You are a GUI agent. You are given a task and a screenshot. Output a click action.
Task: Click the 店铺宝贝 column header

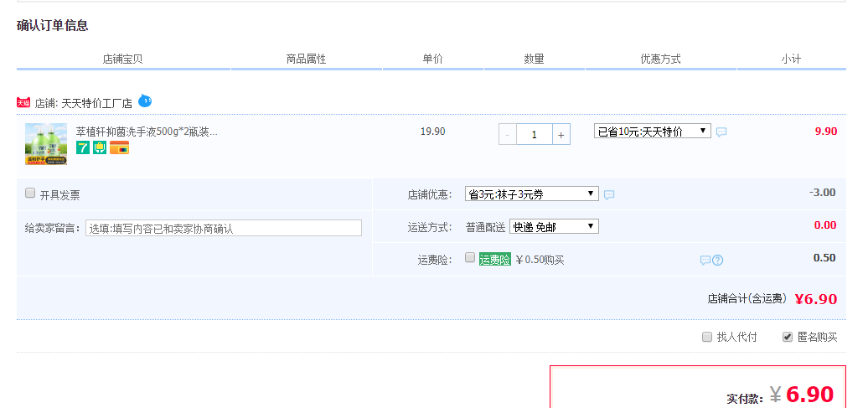click(x=122, y=59)
